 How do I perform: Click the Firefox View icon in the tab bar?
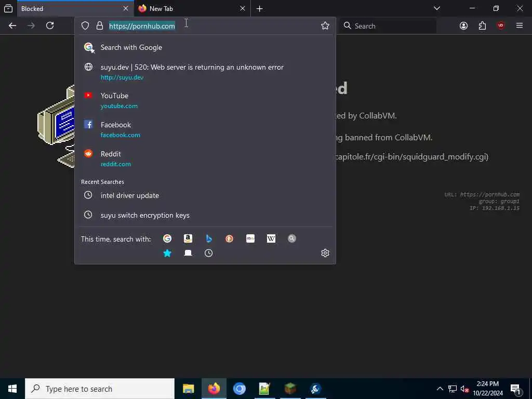pos(8,8)
